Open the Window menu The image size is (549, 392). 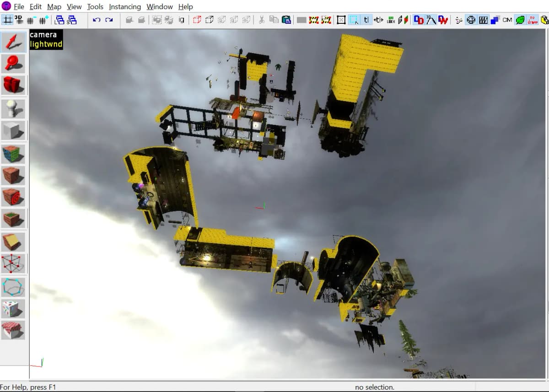160,7
